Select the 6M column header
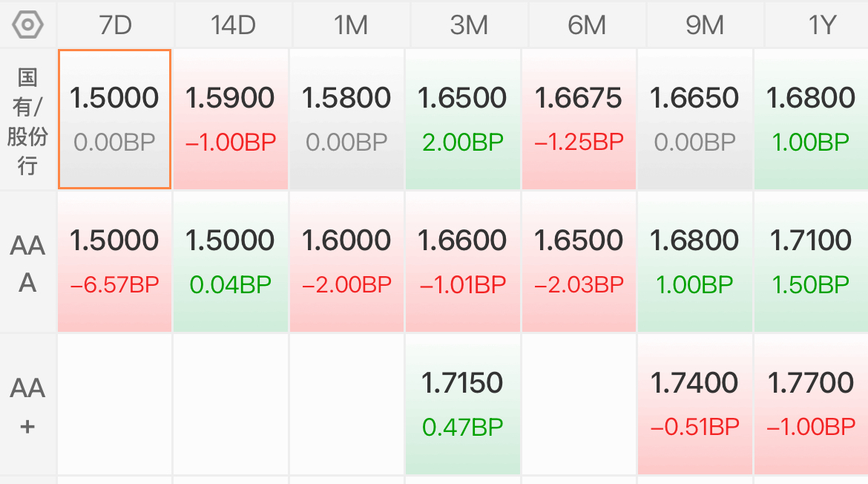This screenshot has width=868, height=484. tap(587, 25)
